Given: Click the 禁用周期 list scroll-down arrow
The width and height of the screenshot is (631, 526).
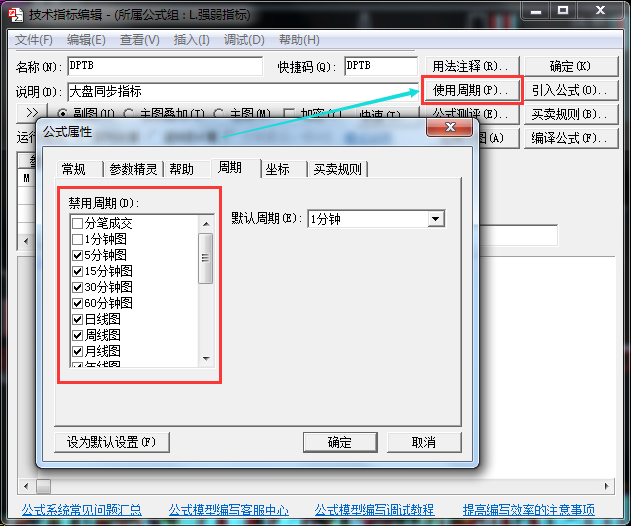Looking at the screenshot, I should tap(206, 358).
